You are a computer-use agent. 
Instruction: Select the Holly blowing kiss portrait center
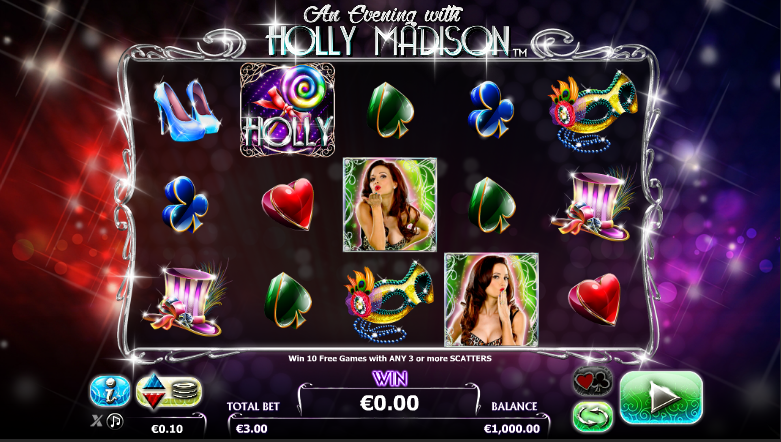coord(390,204)
